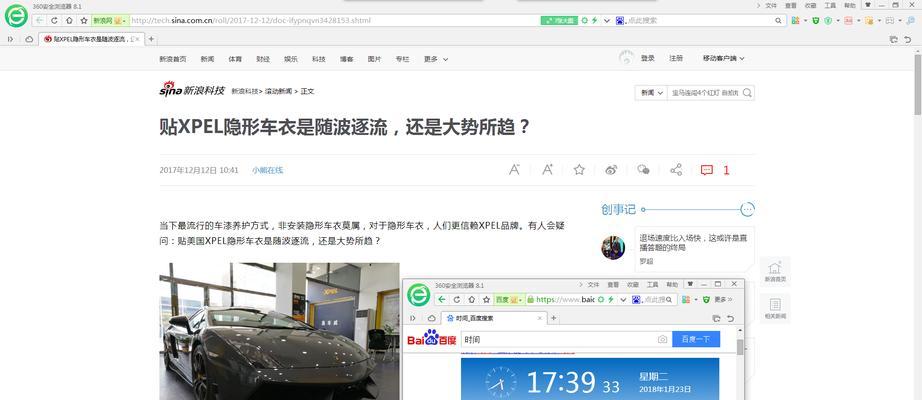The height and width of the screenshot is (400, 922).
Task: Open the sports car article image
Action: (279, 331)
